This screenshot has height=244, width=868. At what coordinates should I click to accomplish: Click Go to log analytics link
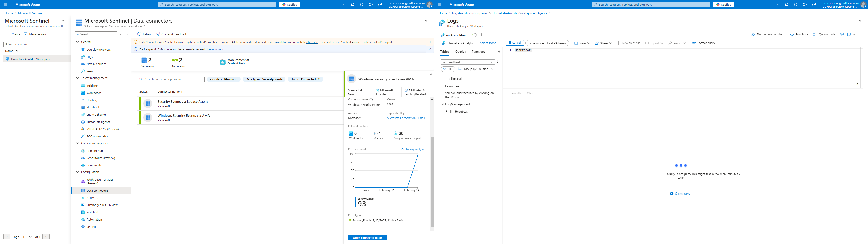pos(413,150)
